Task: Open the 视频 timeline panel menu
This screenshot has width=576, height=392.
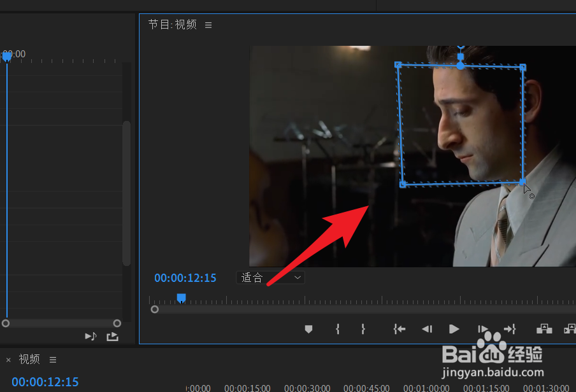Action: pyautogui.click(x=53, y=360)
